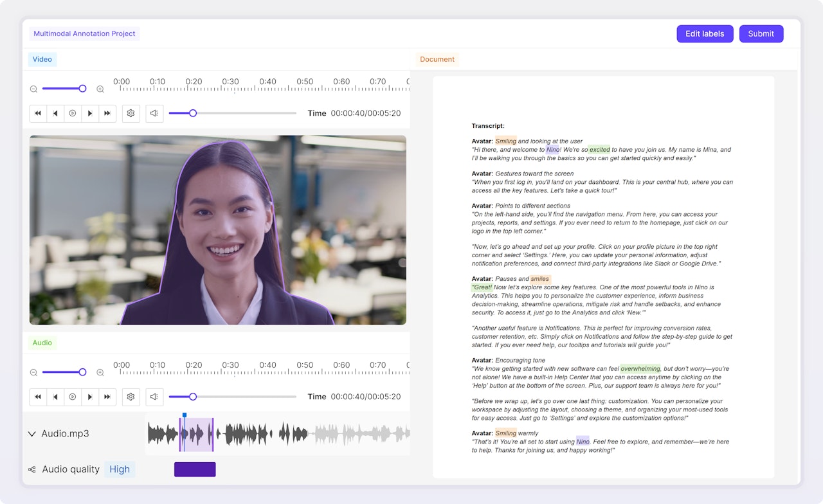Zoom out the video timeline

coord(34,89)
